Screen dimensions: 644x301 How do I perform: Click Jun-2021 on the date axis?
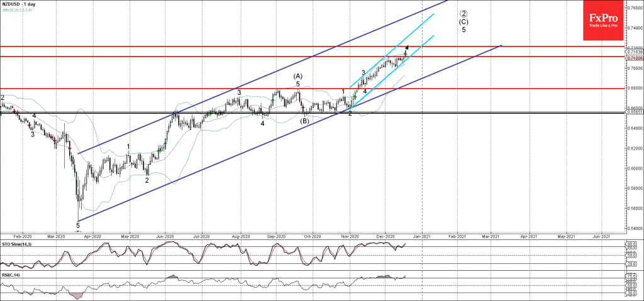pos(602,236)
